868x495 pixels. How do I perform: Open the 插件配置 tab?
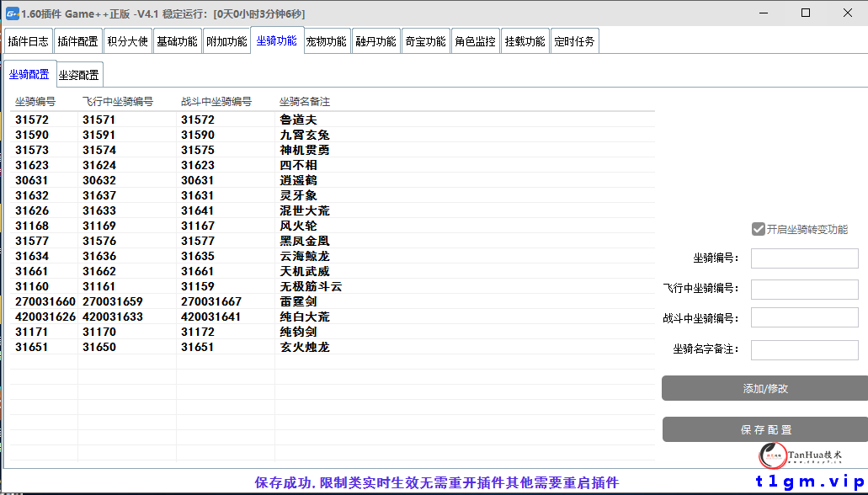79,40
